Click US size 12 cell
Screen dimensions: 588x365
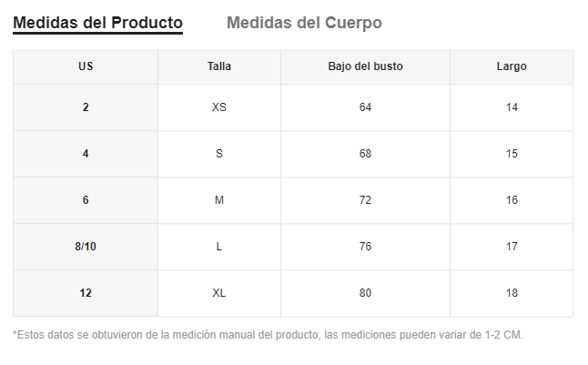86,293
